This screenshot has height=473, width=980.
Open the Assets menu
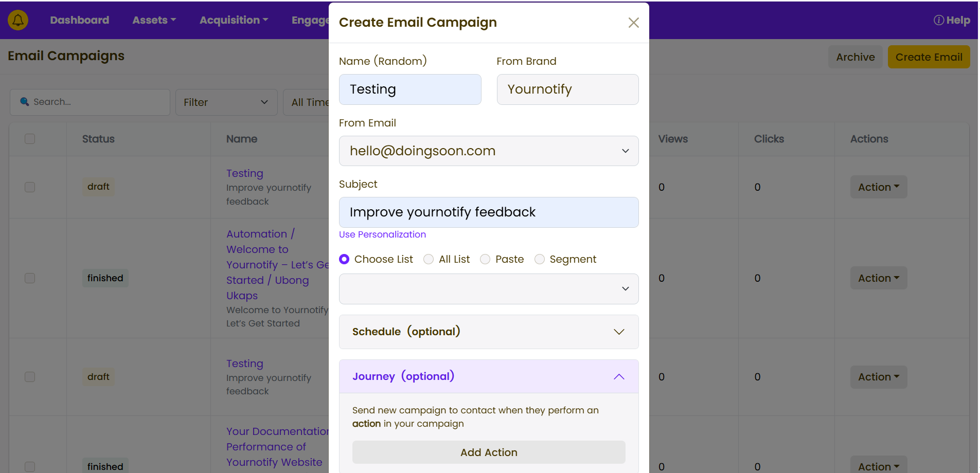(x=154, y=20)
